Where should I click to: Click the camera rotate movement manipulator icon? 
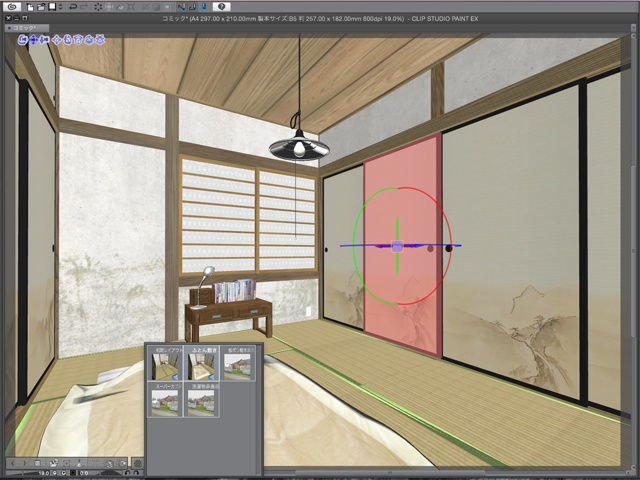pyautogui.click(x=22, y=40)
